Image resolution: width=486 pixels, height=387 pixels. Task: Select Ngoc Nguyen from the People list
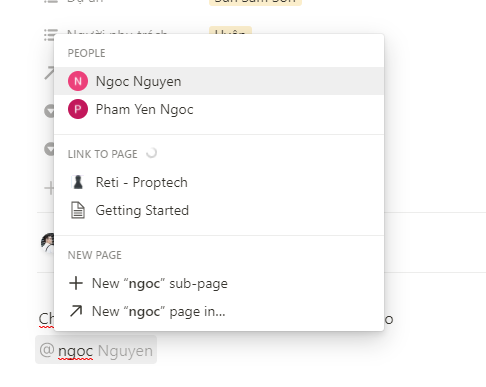click(x=219, y=81)
